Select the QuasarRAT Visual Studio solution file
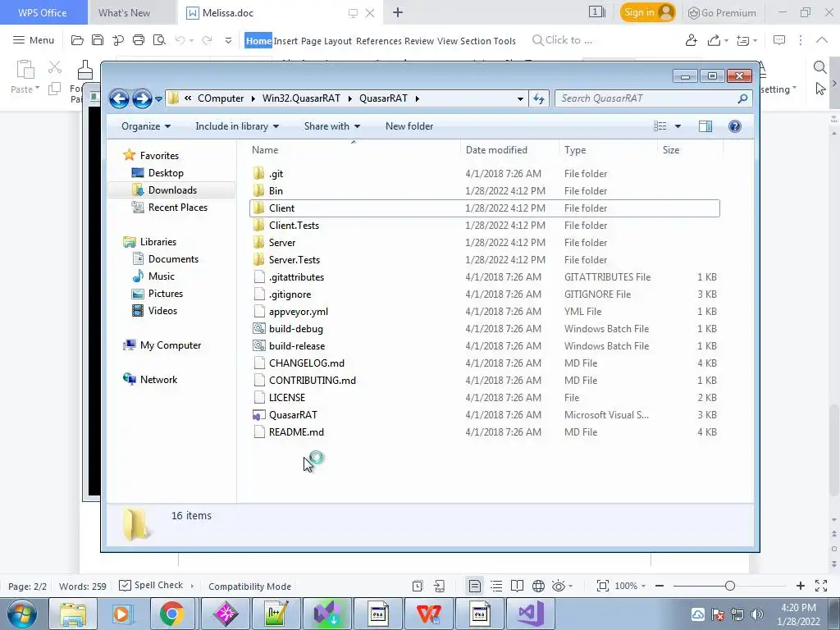This screenshot has width=840, height=630. pos(484,415)
